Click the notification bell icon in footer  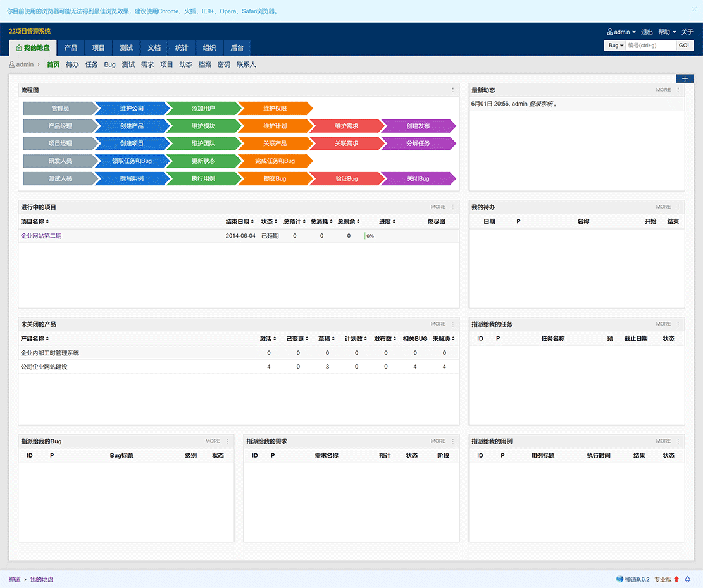[x=687, y=579]
